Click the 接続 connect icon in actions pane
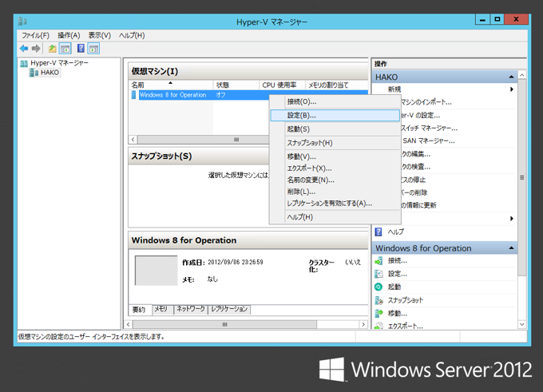 coord(379,261)
